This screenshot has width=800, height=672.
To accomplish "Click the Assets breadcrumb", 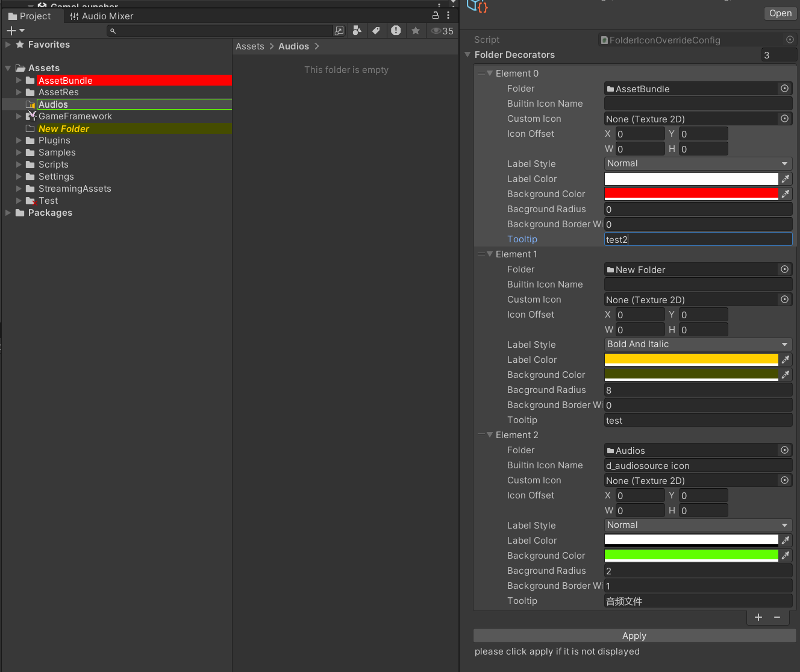I will coord(250,46).
